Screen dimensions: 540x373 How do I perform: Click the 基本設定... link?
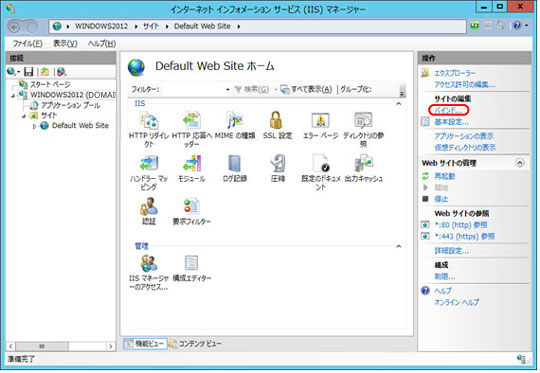click(x=451, y=122)
